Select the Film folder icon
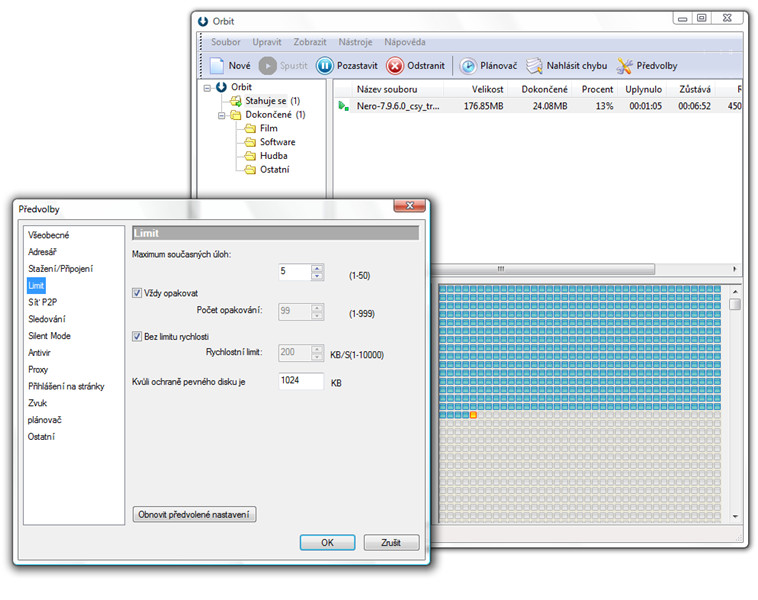The height and width of the screenshot is (600, 758). 250,129
